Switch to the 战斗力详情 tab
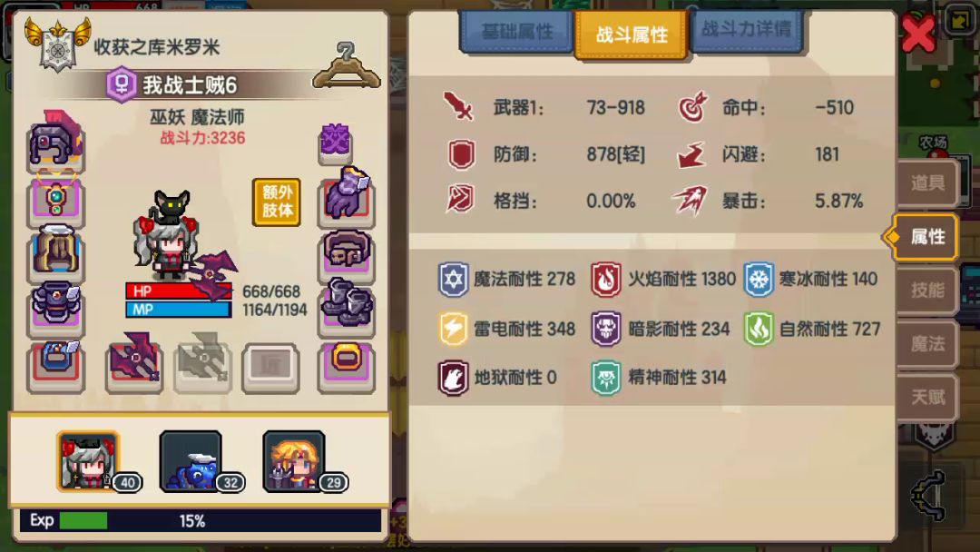The image size is (980, 552). (746, 29)
